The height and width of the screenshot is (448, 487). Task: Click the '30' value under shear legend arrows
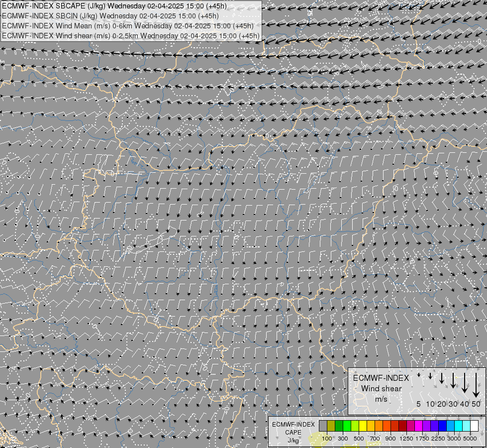click(x=453, y=404)
